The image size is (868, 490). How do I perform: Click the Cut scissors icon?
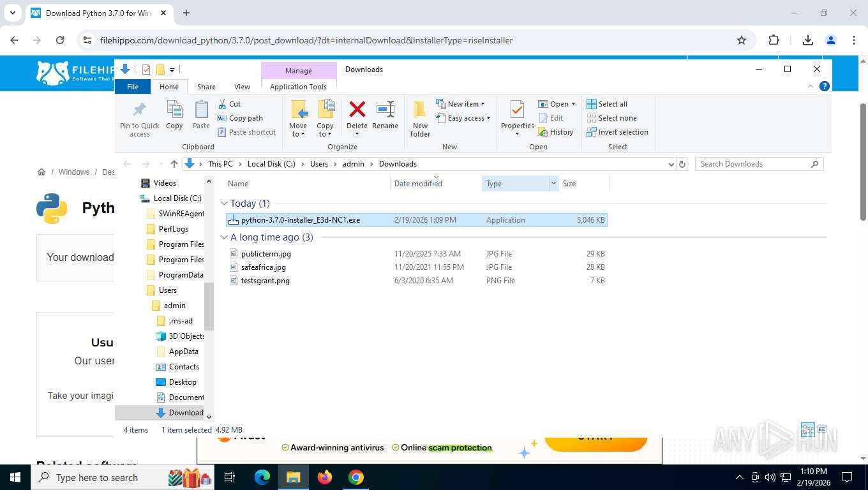coord(222,104)
